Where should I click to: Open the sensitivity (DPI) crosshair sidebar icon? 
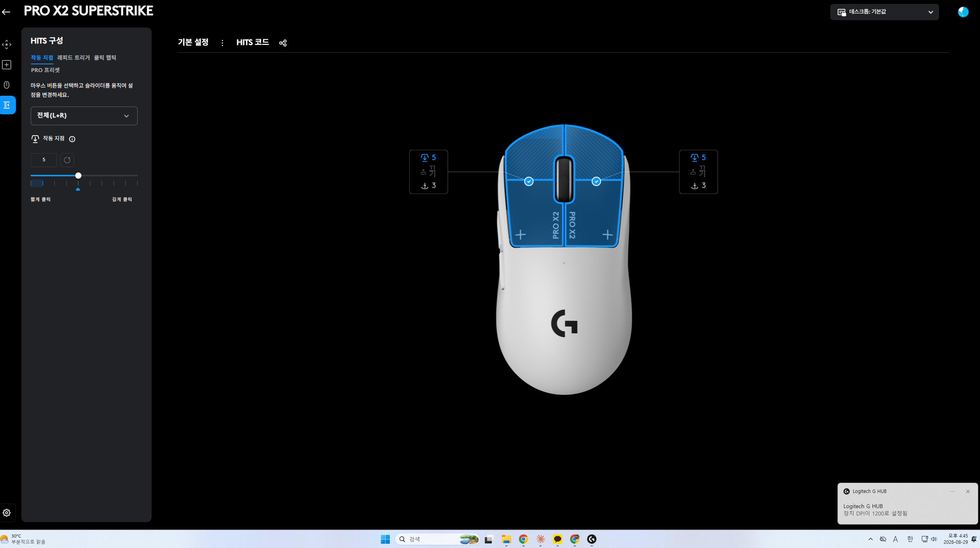7,45
